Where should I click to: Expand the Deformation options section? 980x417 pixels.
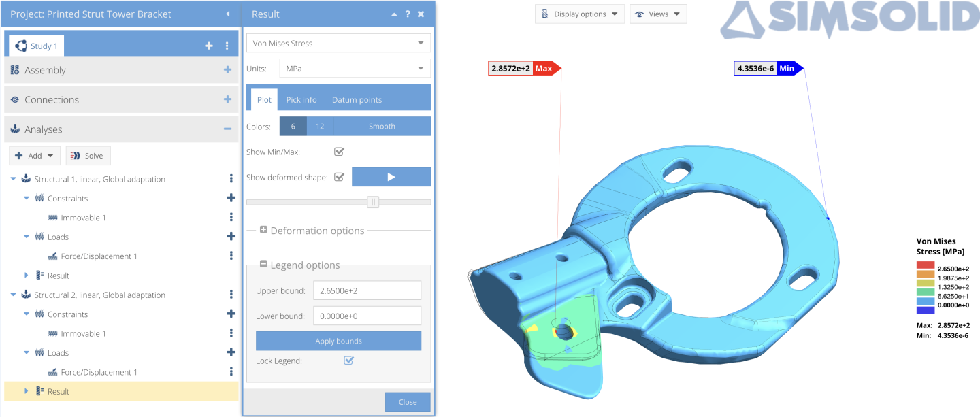tap(263, 231)
